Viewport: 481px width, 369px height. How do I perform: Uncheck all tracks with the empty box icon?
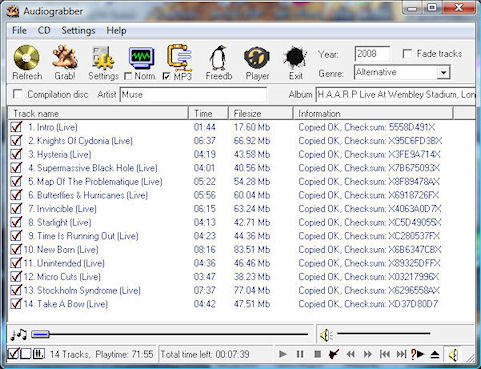pyautogui.click(x=26, y=354)
